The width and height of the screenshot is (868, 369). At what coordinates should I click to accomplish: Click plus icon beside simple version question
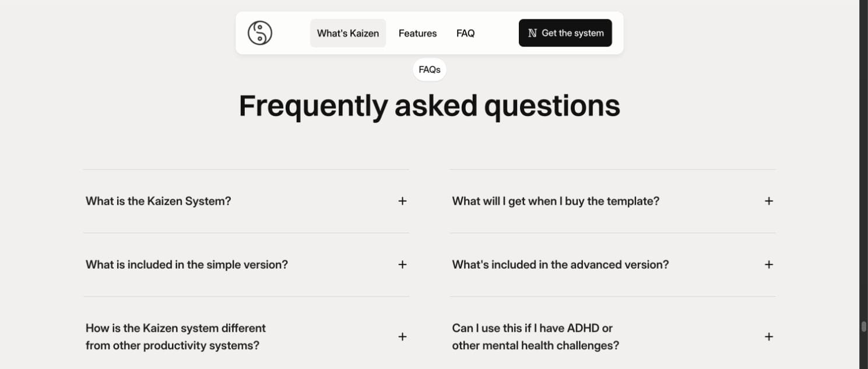click(x=402, y=265)
